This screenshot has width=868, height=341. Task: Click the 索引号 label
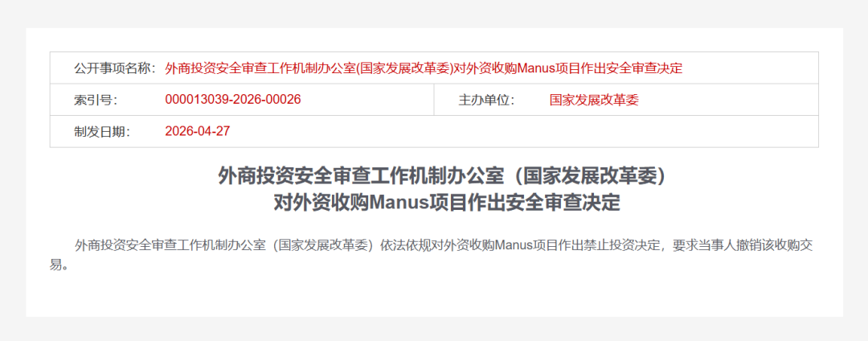[x=96, y=101]
